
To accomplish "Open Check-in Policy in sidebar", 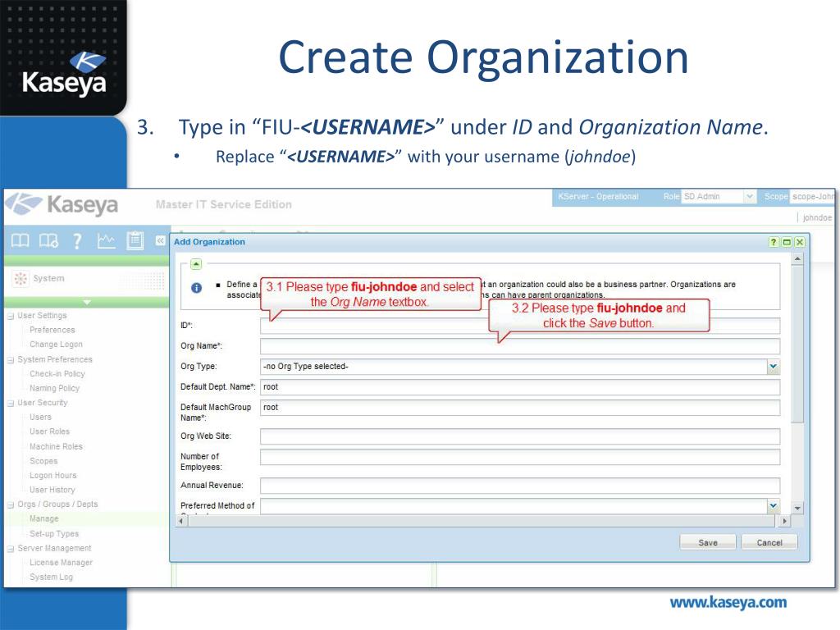I will coord(57,374).
